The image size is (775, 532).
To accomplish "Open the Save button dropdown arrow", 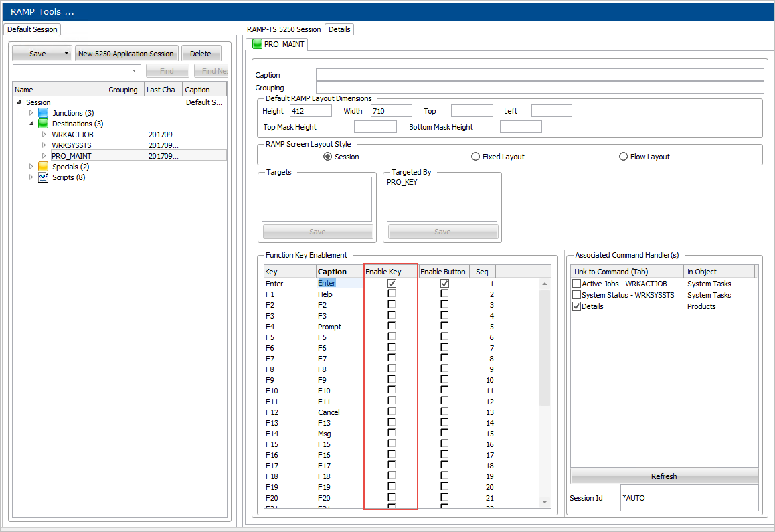I will (x=66, y=54).
